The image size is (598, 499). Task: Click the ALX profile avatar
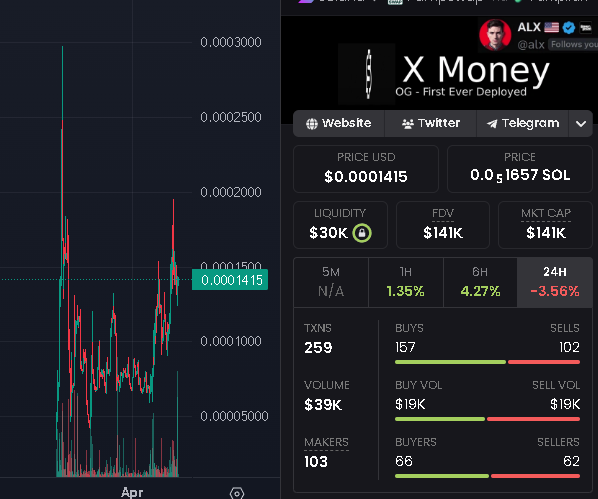(x=495, y=35)
